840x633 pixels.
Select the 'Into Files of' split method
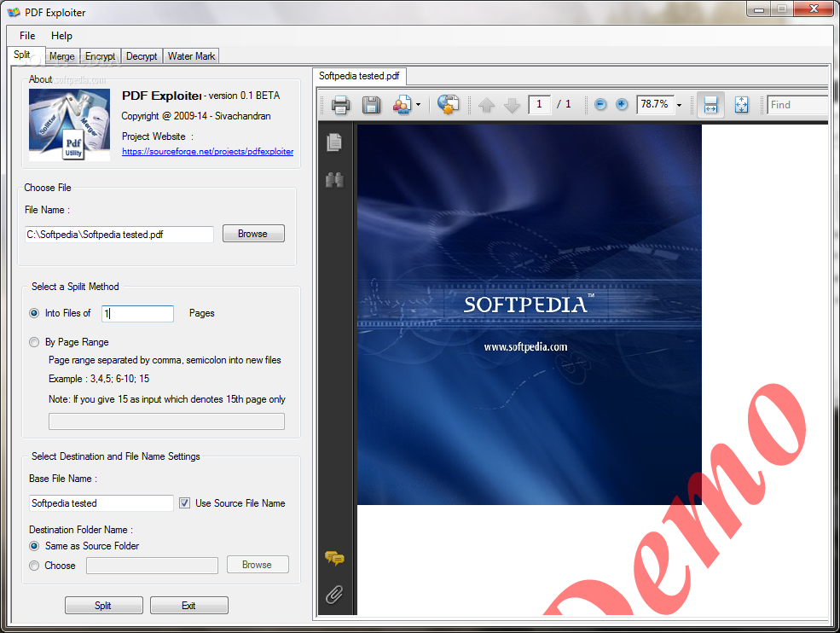(x=33, y=313)
